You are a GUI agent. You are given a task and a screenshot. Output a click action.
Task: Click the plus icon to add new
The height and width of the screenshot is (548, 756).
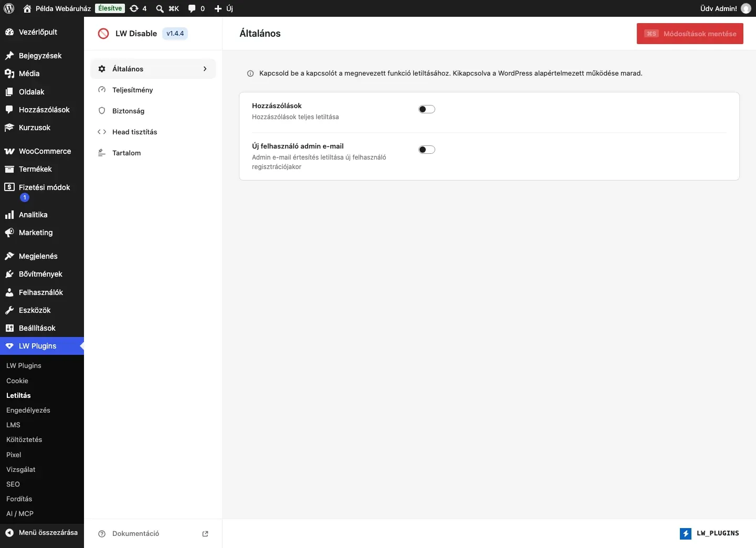pos(218,8)
